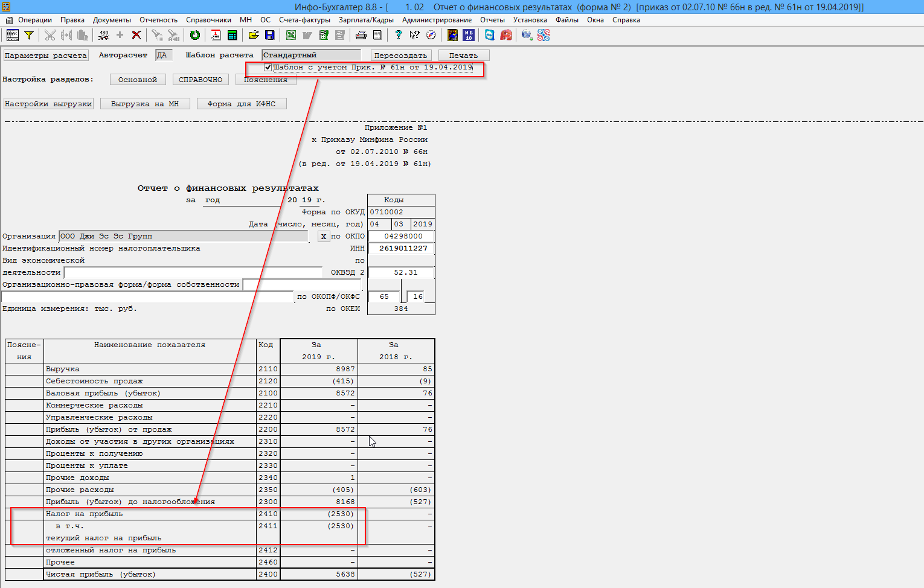
Task: Click the ИБ 10 toolbar icon
Action: tap(469, 35)
